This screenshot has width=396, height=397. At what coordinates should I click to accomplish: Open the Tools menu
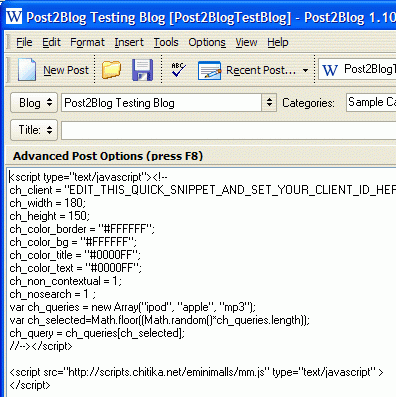166,42
